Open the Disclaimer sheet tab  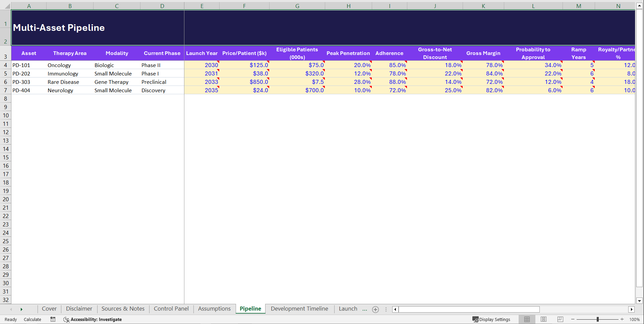tap(79, 309)
